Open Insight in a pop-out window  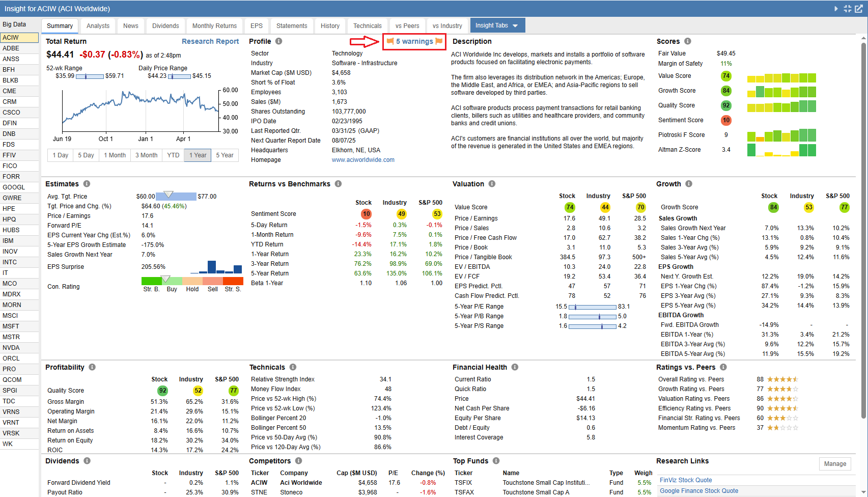(859, 9)
